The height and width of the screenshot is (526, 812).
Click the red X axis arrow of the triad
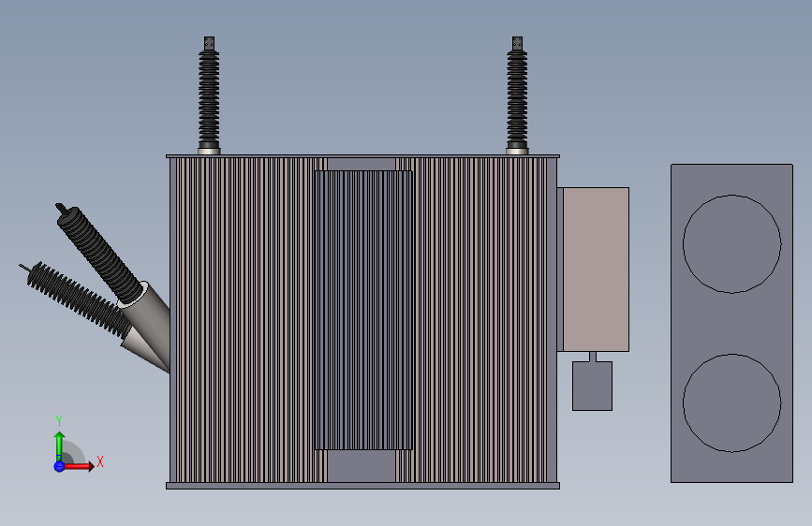[79, 466]
